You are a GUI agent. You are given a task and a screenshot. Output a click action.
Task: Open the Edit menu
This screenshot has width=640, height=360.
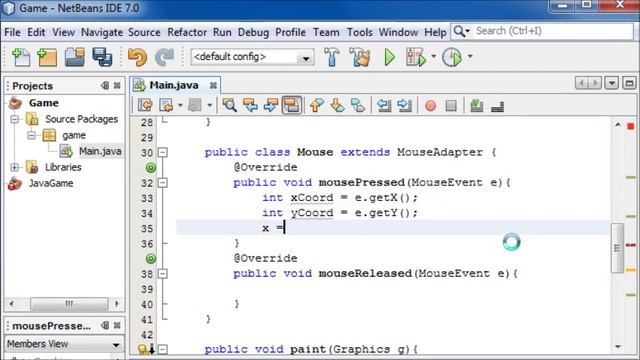[36, 32]
